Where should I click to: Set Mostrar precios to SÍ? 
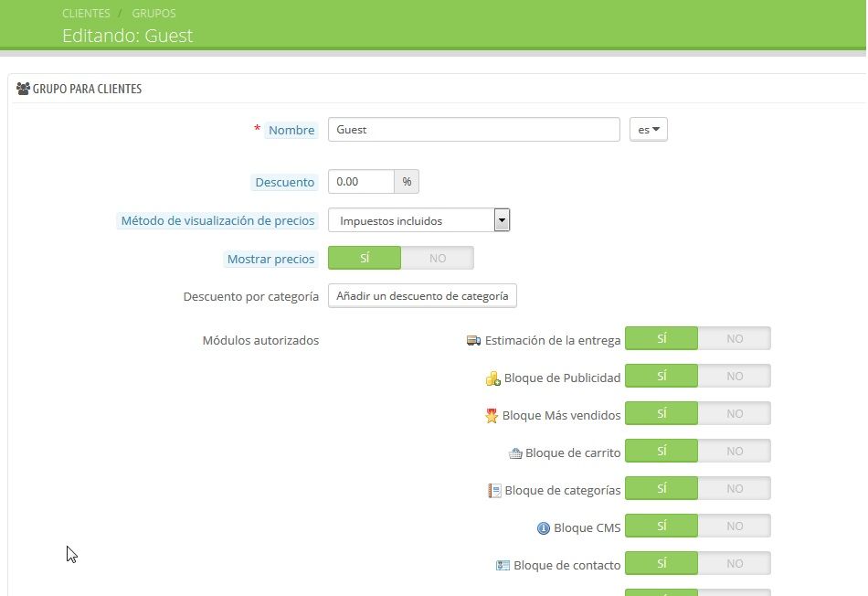(x=365, y=258)
